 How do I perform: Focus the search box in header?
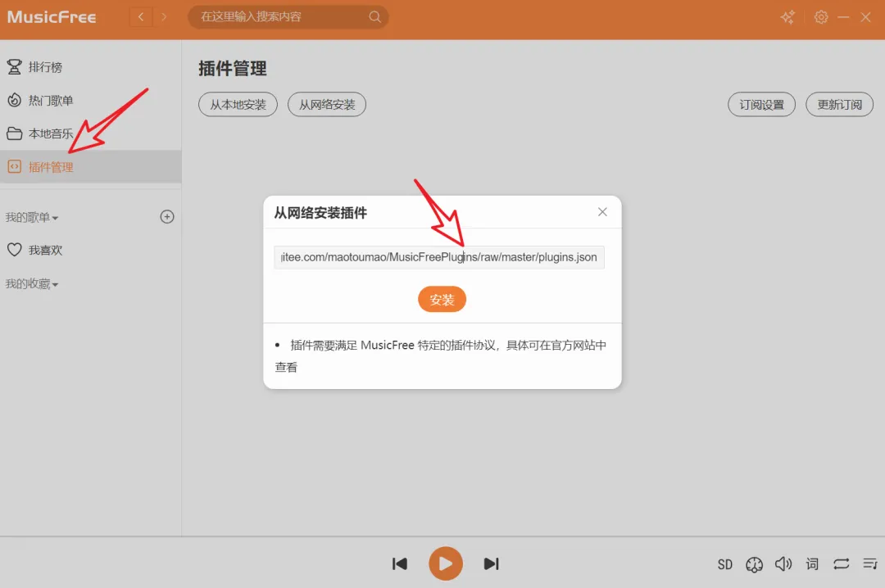coord(288,17)
